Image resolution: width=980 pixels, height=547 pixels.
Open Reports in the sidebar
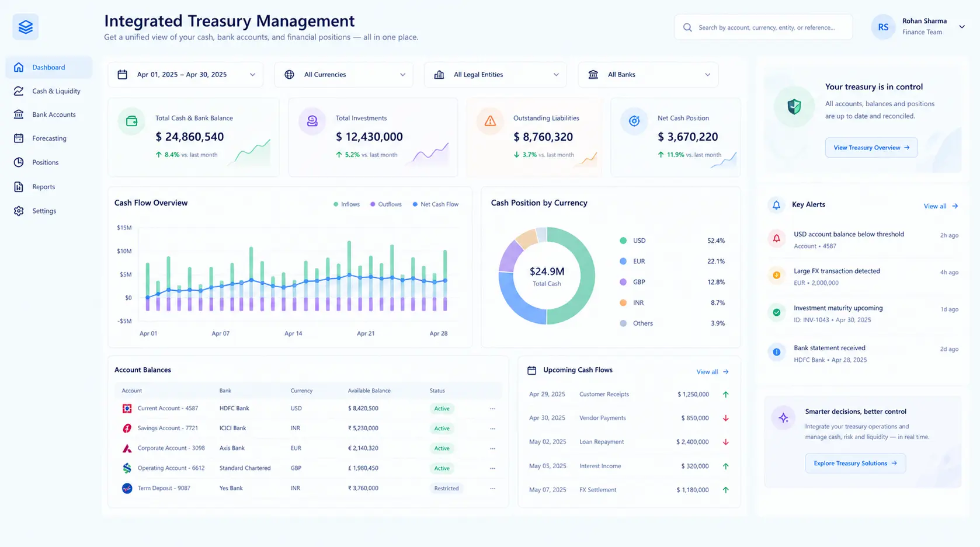pos(49,187)
